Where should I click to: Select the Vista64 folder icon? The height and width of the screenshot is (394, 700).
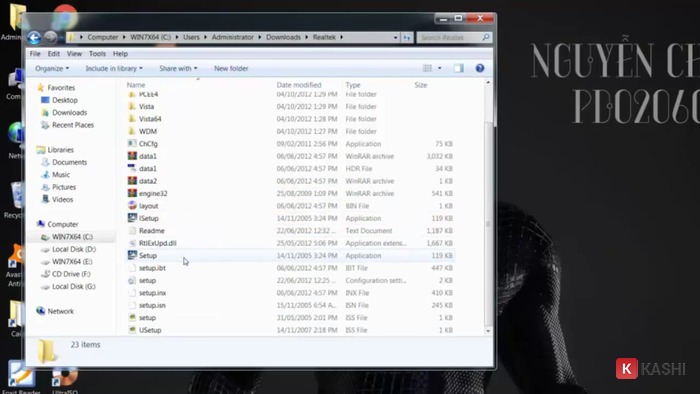tap(132, 119)
